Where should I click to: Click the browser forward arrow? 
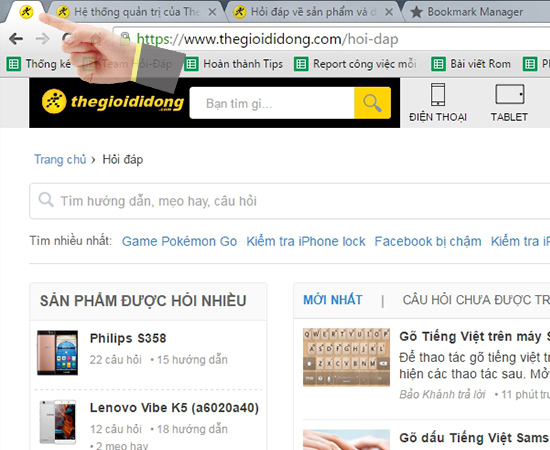tap(43, 39)
